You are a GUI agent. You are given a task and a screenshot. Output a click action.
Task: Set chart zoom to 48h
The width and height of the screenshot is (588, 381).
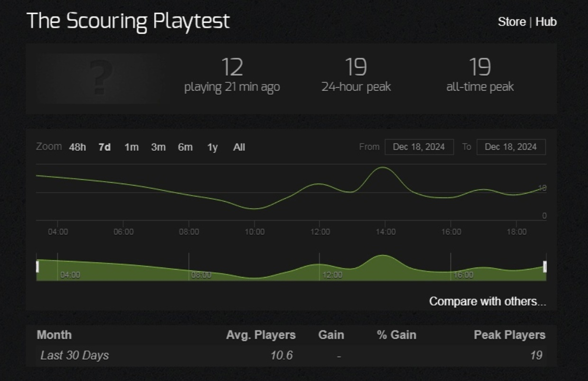(77, 147)
